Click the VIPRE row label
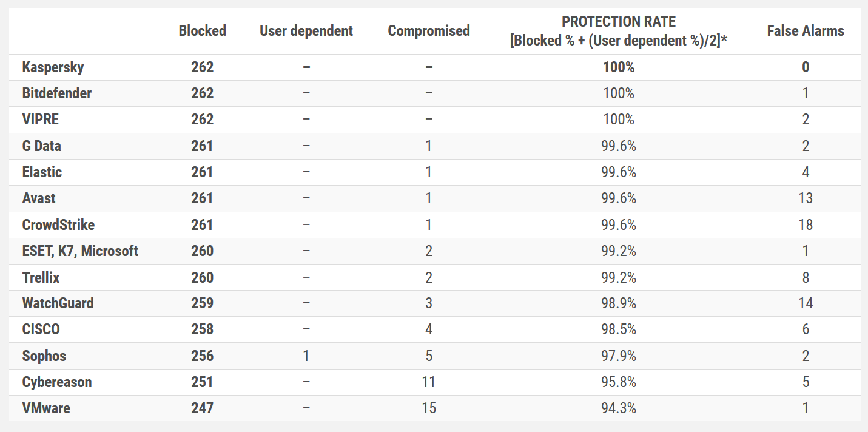 (x=41, y=120)
